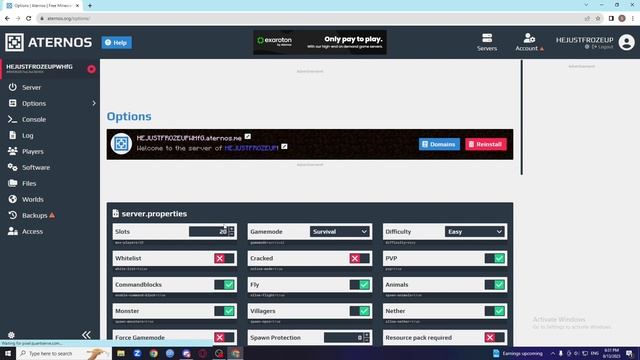Click the taskbar search box
Screen dimensions: 640x360
point(63,353)
